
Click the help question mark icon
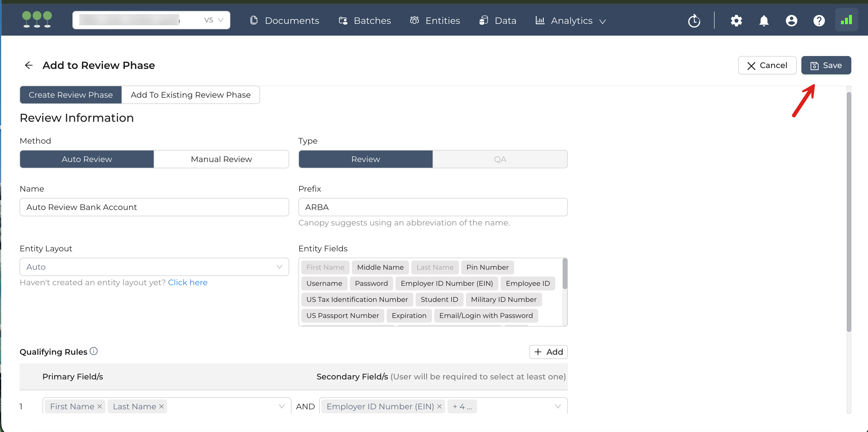click(x=819, y=21)
